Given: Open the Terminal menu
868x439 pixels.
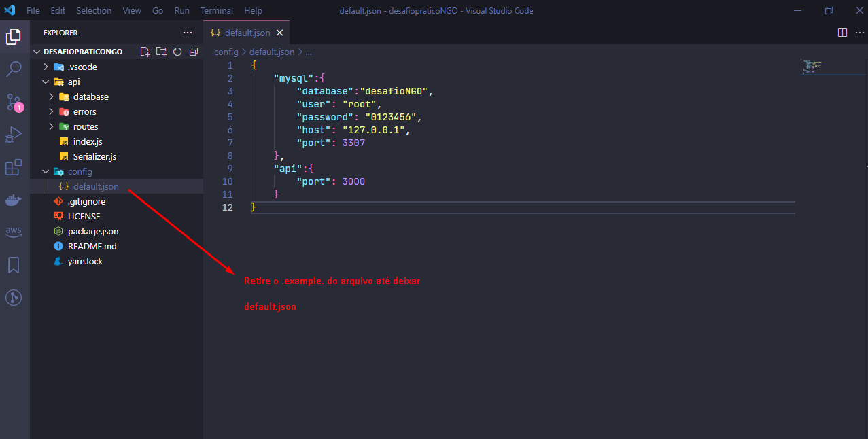Looking at the screenshot, I should point(217,10).
